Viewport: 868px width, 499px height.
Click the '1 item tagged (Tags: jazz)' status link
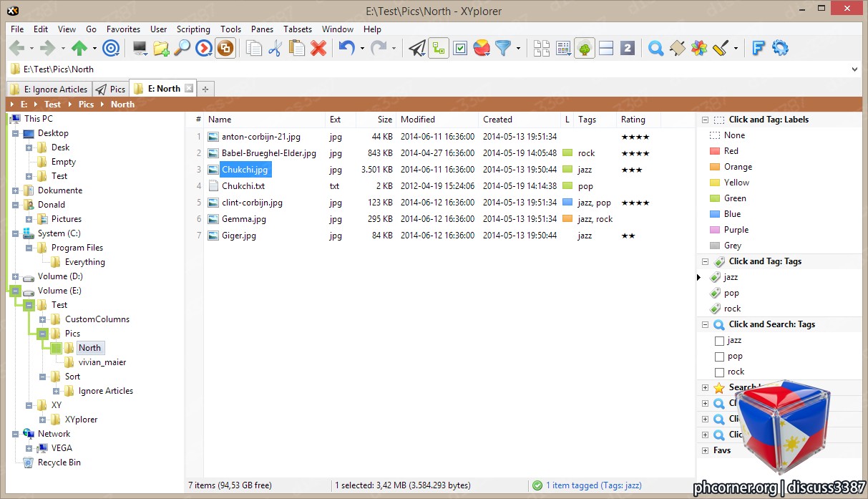[x=593, y=485]
